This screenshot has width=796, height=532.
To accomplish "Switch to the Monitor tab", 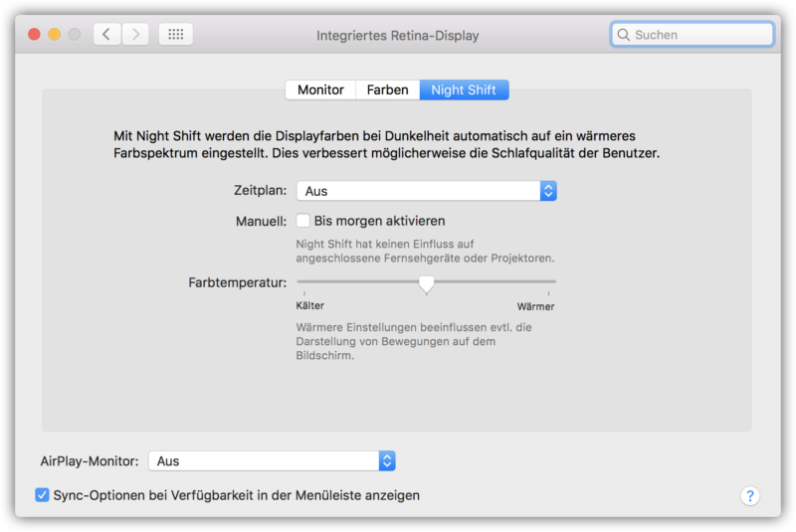I will (x=320, y=89).
